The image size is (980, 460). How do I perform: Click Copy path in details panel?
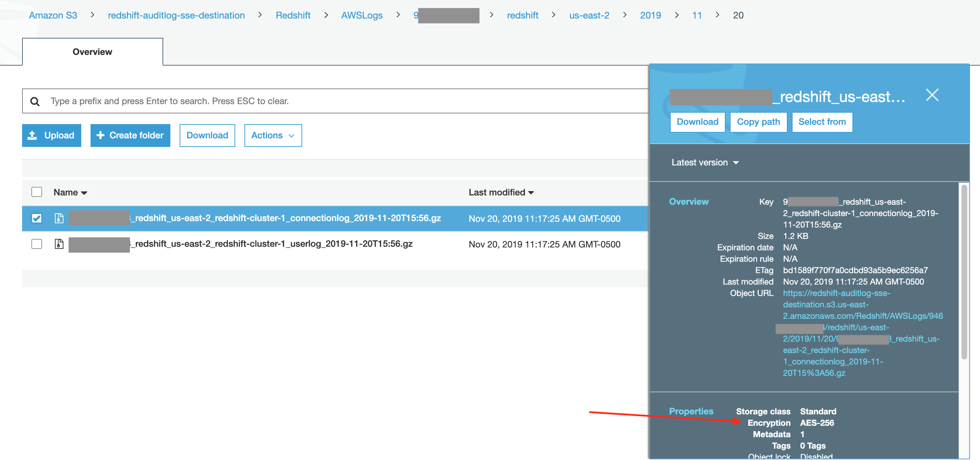758,122
